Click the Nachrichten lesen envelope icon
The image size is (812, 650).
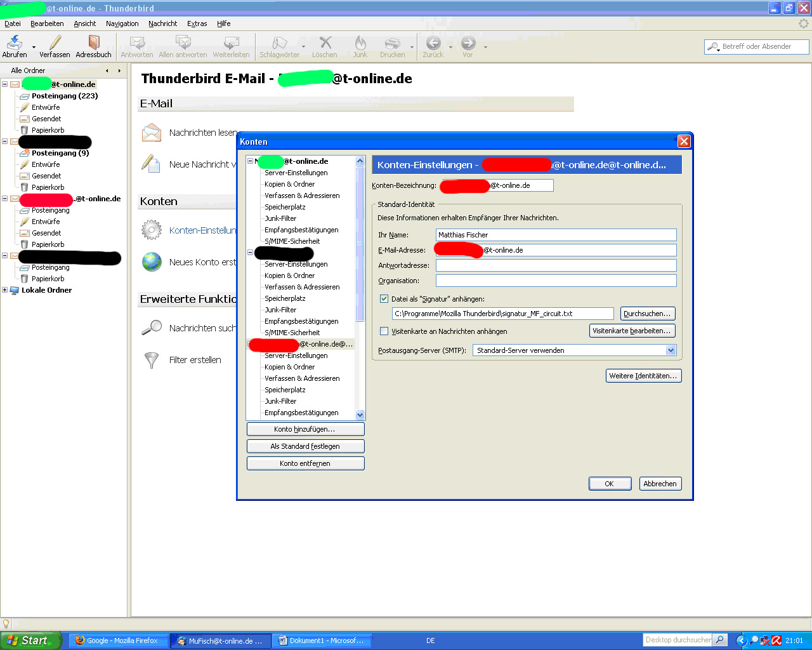click(x=152, y=132)
